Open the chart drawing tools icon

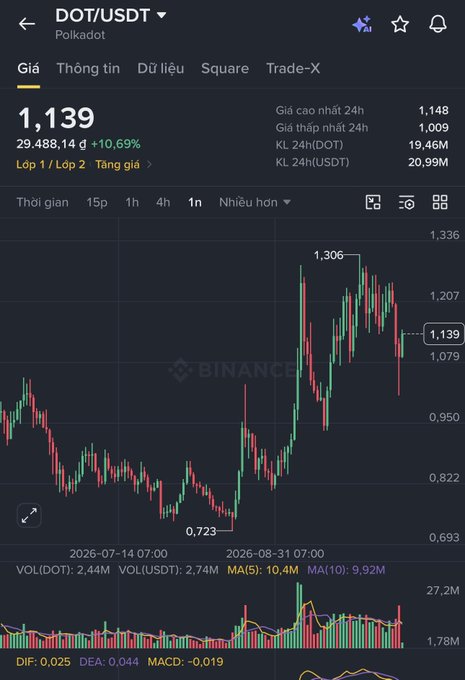click(373, 202)
